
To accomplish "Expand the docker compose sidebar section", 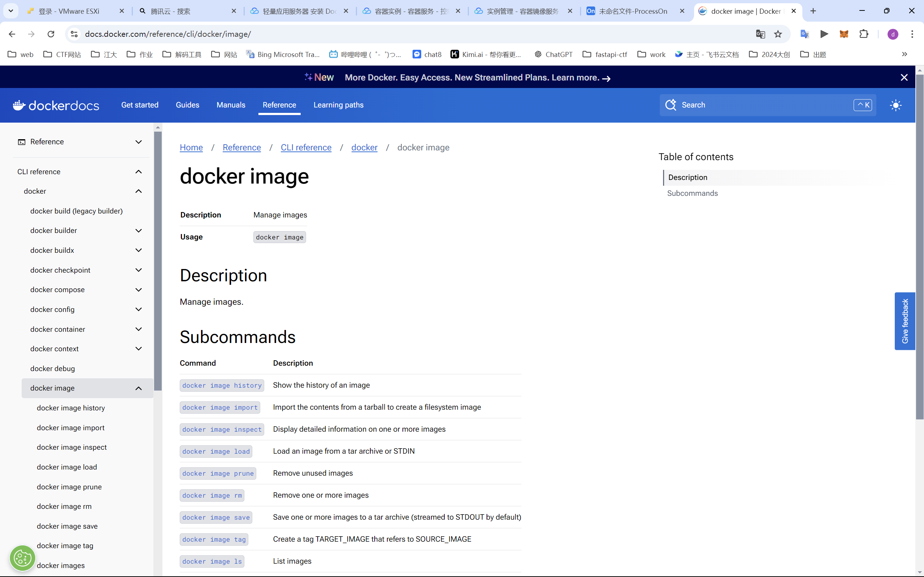I will tap(139, 290).
